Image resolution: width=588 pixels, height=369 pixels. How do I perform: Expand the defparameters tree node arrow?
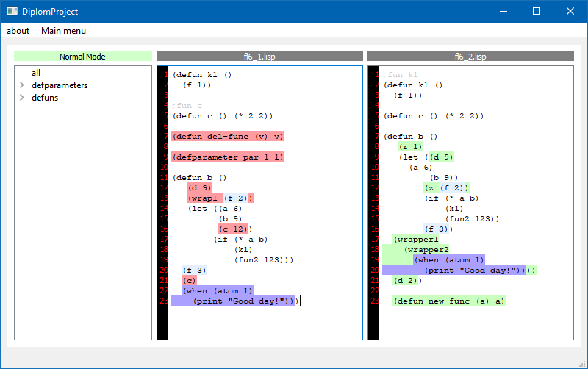(22, 85)
